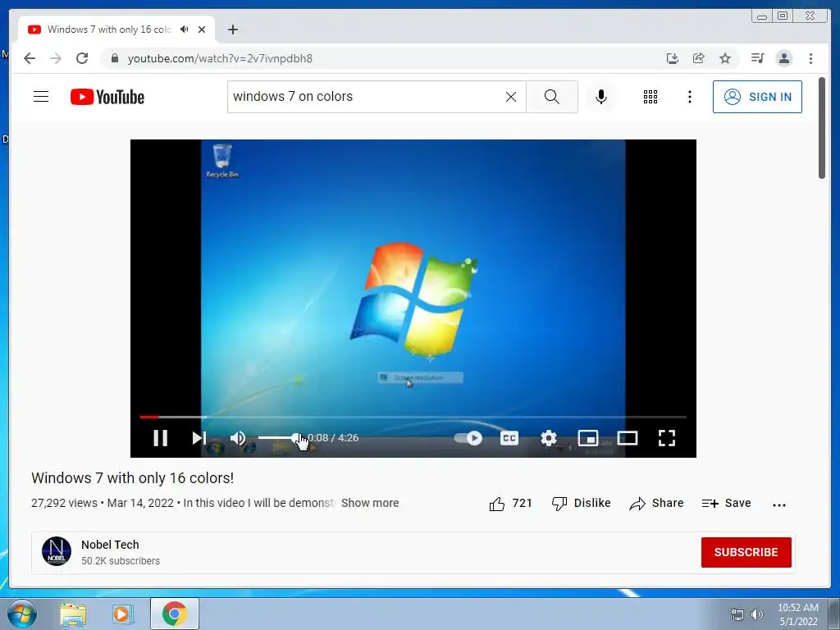840x630 pixels.
Task: Subscribe to Nobel Tech channel
Action: pos(746,552)
